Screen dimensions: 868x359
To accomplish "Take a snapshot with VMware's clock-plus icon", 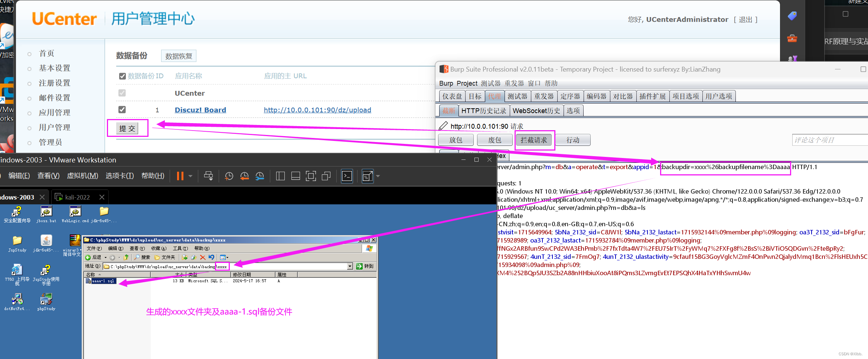I will click(229, 176).
